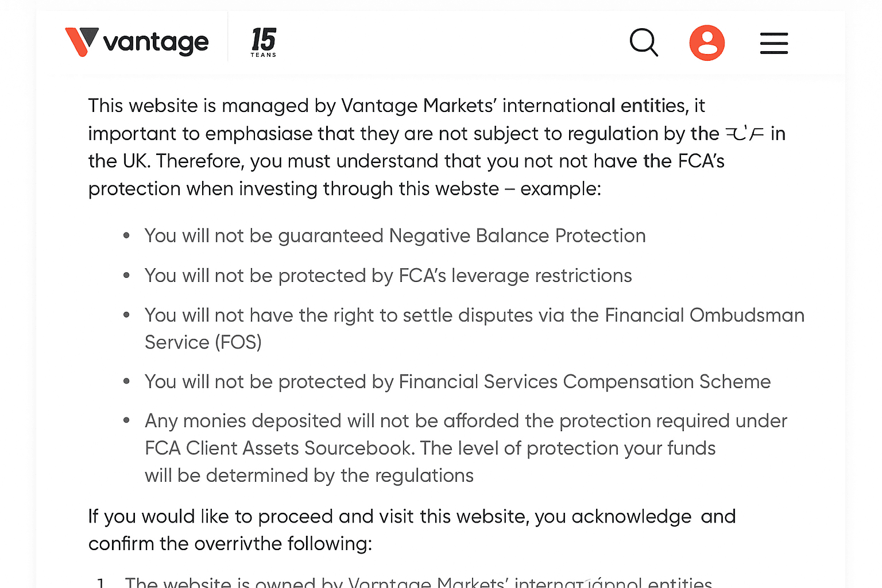Click the 15 Years anniversary badge

click(x=264, y=42)
